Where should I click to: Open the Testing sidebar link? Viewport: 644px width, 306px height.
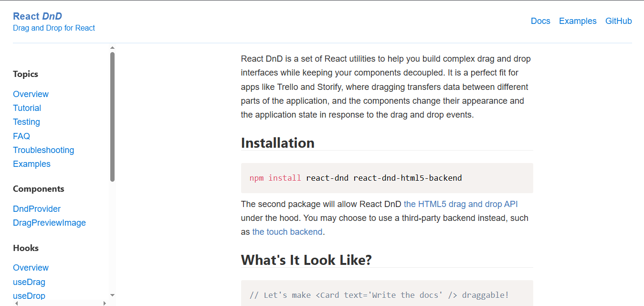point(26,122)
